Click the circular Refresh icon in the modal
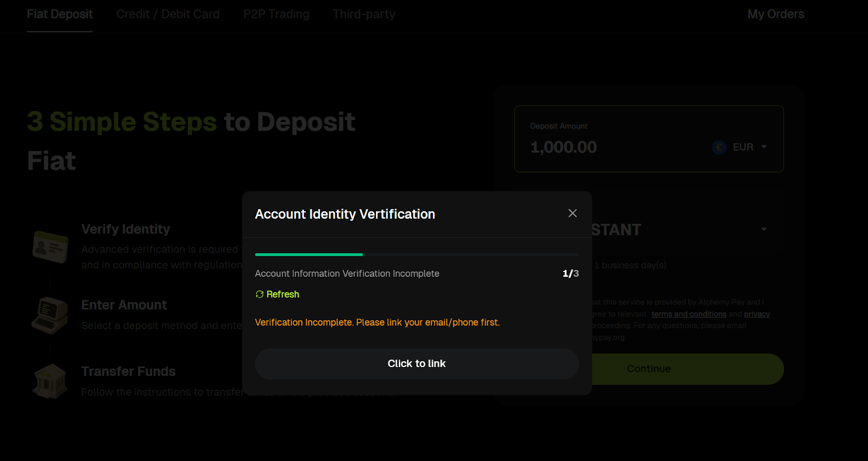 pos(259,294)
